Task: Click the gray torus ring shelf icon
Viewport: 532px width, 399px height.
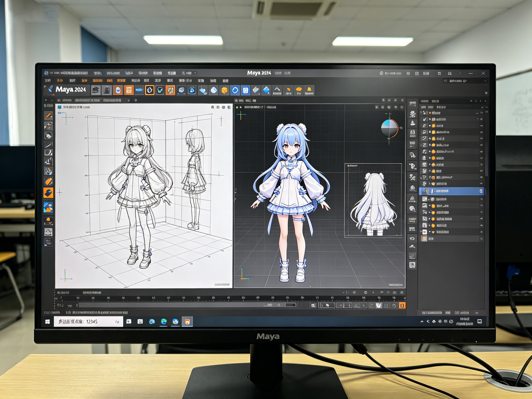Action: tap(181, 90)
